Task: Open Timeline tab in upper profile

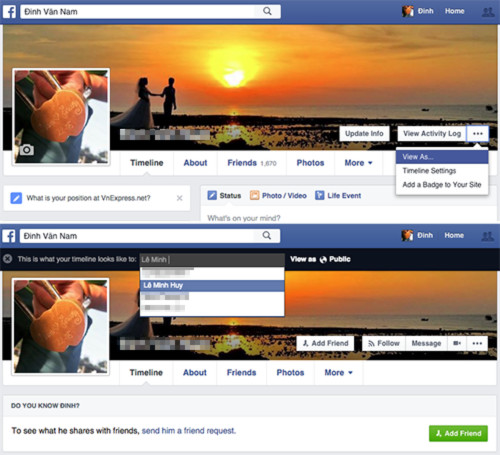Action: pos(147,163)
